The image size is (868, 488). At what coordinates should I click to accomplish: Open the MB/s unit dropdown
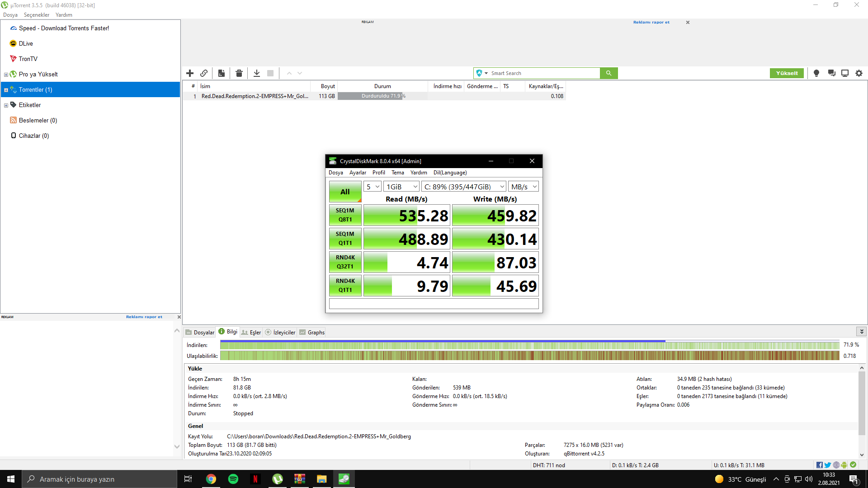point(523,187)
